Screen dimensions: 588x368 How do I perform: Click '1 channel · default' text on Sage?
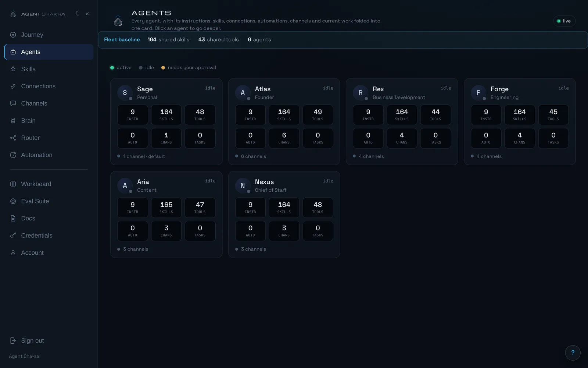(144, 156)
